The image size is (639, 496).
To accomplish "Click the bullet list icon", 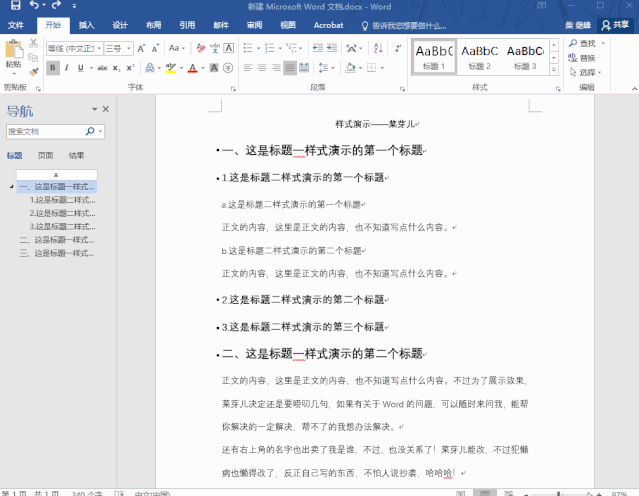I will tap(248, 48).
